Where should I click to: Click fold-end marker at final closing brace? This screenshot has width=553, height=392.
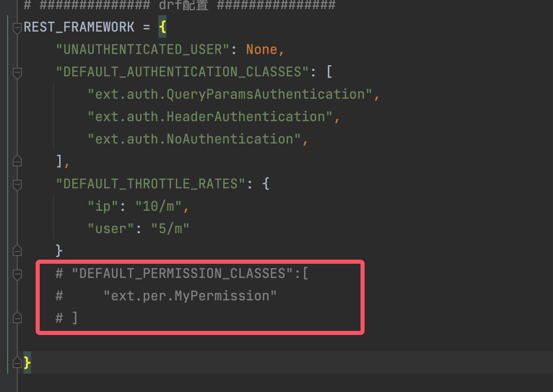17,363
